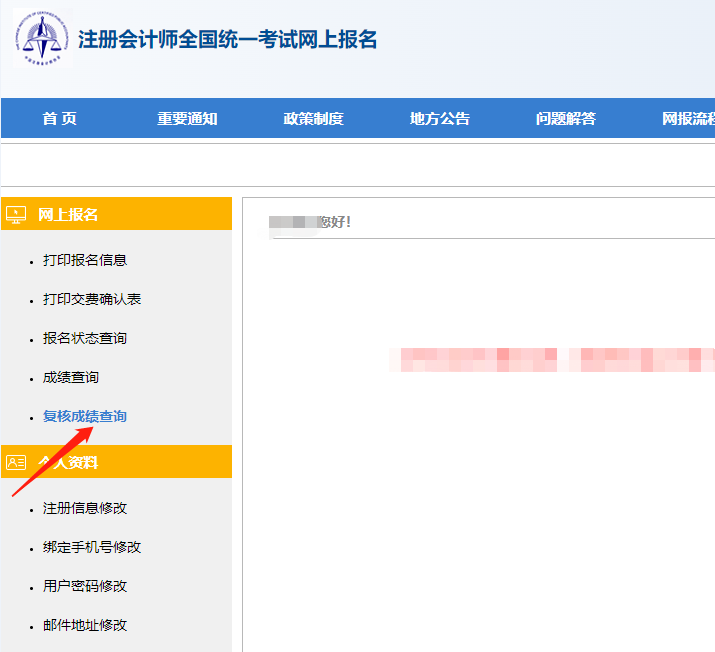Select the highlighted 复核成绩查询 link
The image size is (715, 652).
click(x=85, y=416)
